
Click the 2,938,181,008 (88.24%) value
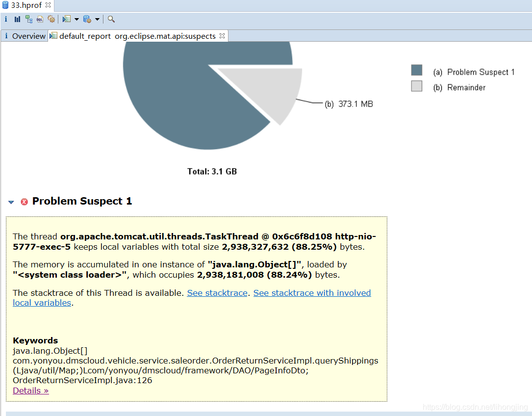pyautogui.click(x=254, y=275)
